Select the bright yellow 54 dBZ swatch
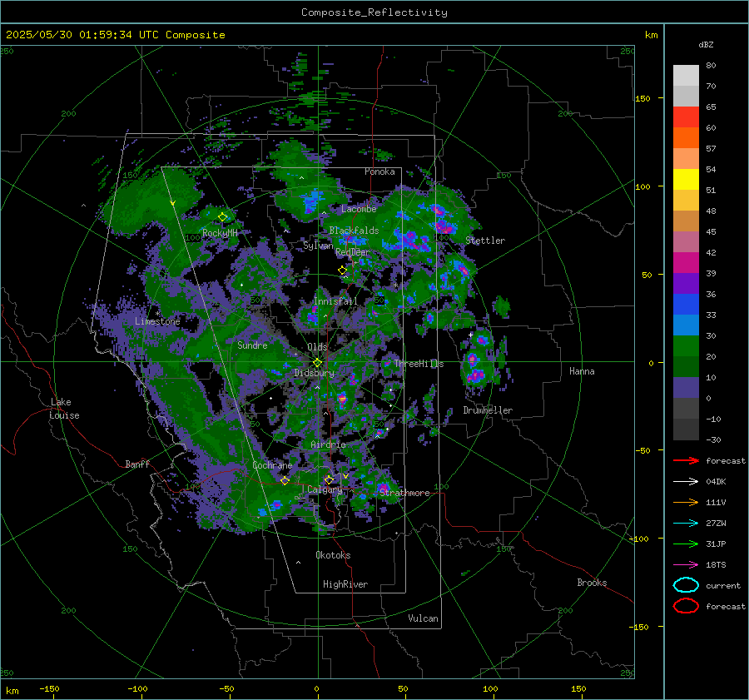Viewport: 749px width, 700px height. (x=686, y=179)
